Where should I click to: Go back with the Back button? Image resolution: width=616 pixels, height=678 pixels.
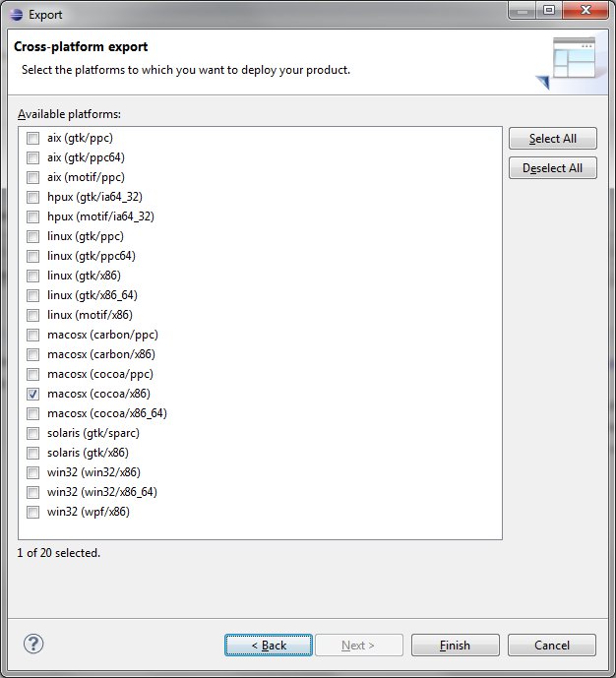(x=269, y=646)
